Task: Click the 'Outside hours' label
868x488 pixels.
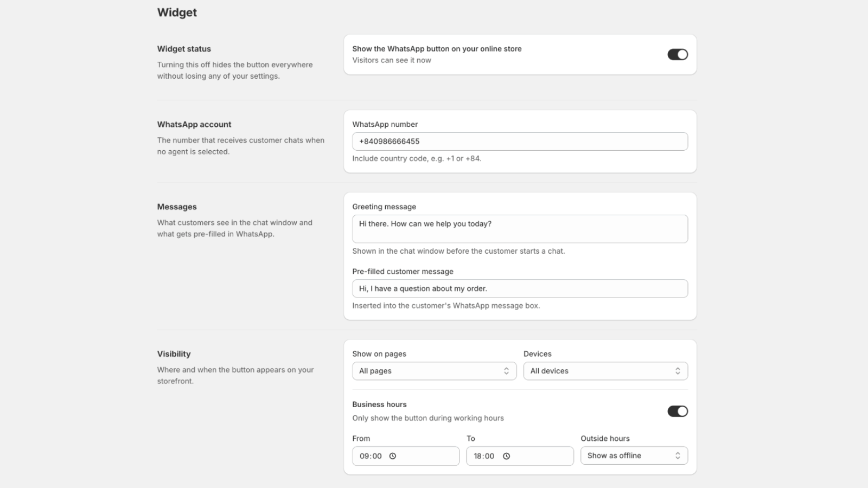Action: [x=605, y=439]
